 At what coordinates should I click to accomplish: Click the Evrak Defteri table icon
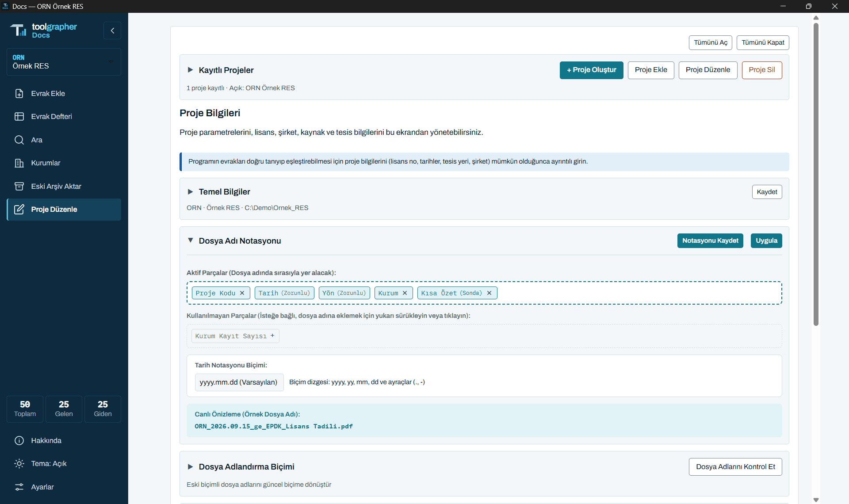click(x=19, y=116)
